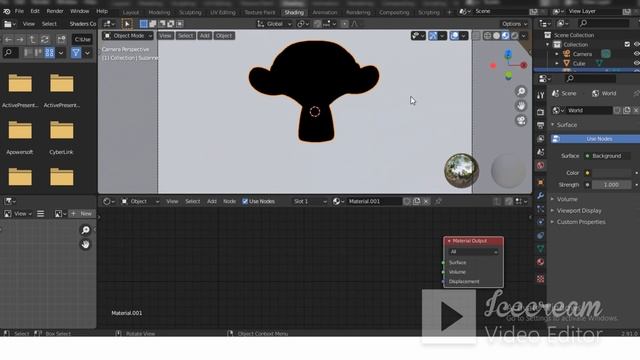Toggle Collection exclude checkbox in outliner
640x360 pixels.
627,44
